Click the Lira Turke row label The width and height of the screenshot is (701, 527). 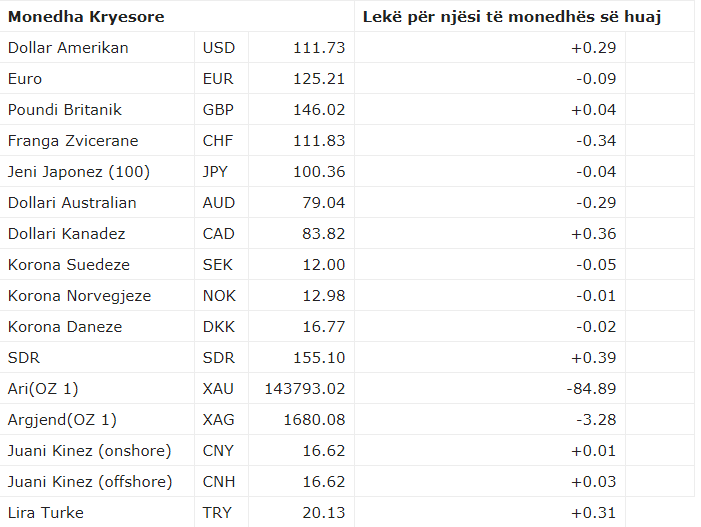pyautogui.click(x=46, y=513)
